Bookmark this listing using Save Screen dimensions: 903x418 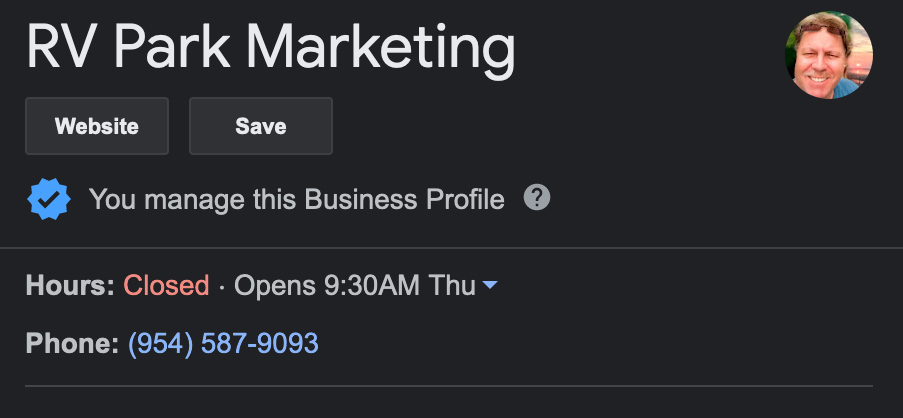tap(261, 126)
